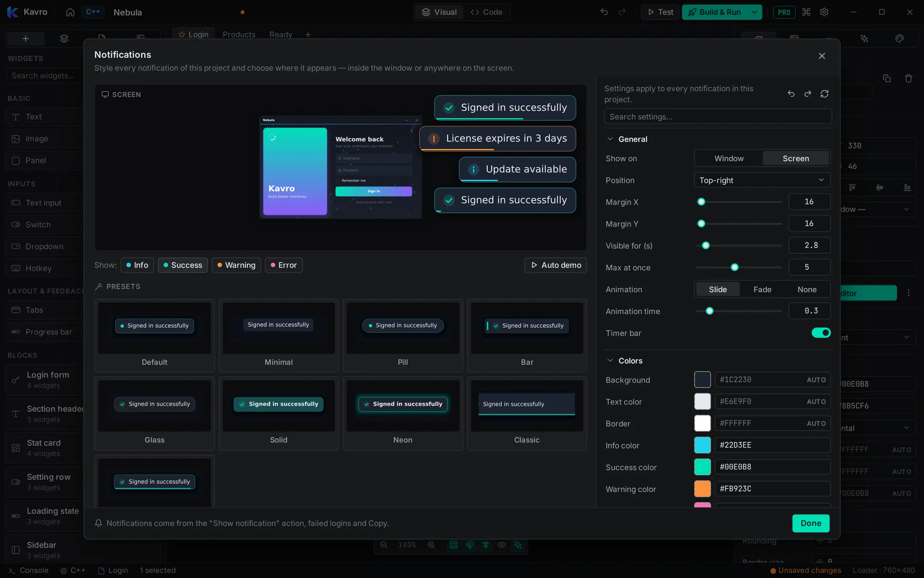This screenshot has width=924, height=578.
Task: Collapse the Colors section
Action: coord(610,360)
